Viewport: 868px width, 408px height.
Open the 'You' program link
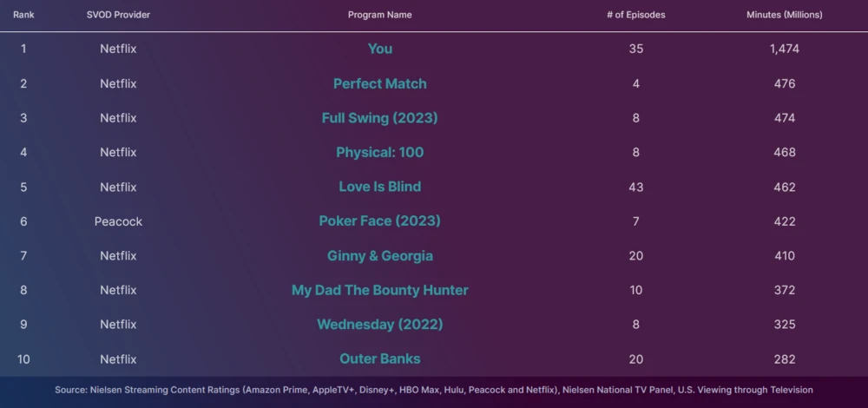379,49
